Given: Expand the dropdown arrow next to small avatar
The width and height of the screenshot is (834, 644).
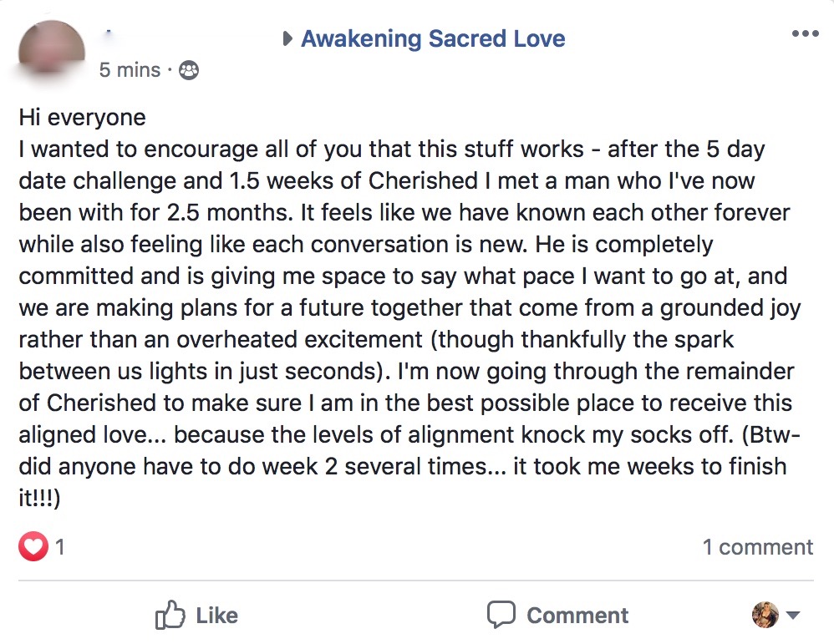Looking at the screenshot, I should pos(793,616).
